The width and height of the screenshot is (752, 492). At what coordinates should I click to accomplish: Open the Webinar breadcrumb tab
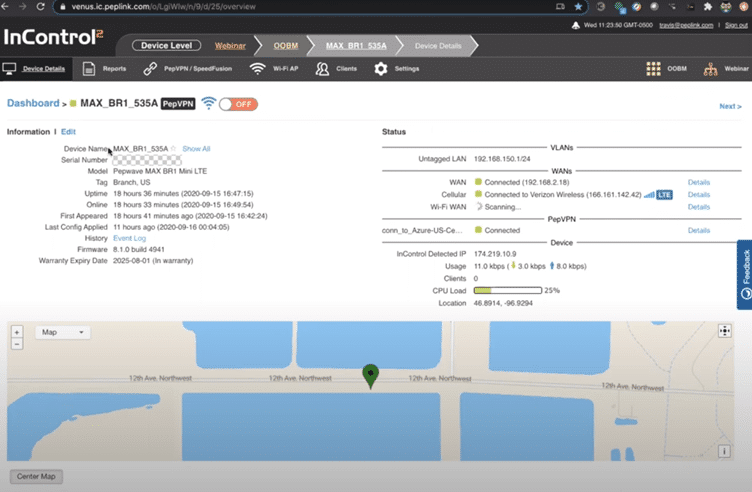pos(230,46)
